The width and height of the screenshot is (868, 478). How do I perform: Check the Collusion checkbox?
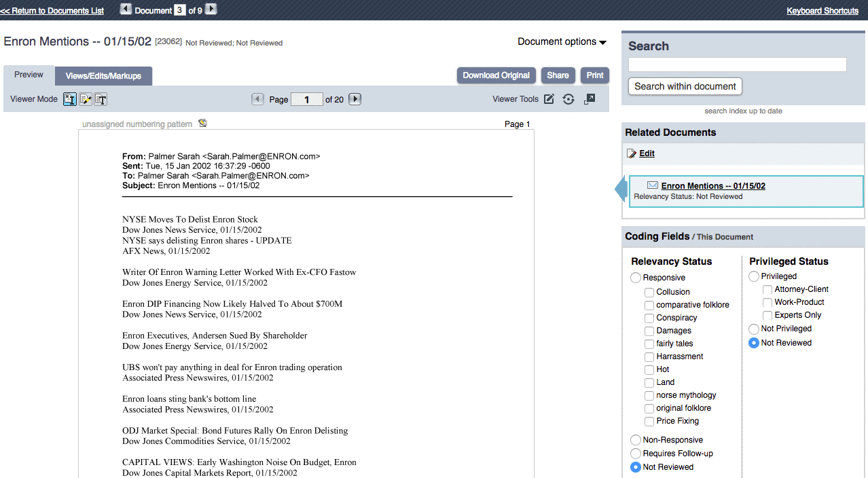point(649,292)
